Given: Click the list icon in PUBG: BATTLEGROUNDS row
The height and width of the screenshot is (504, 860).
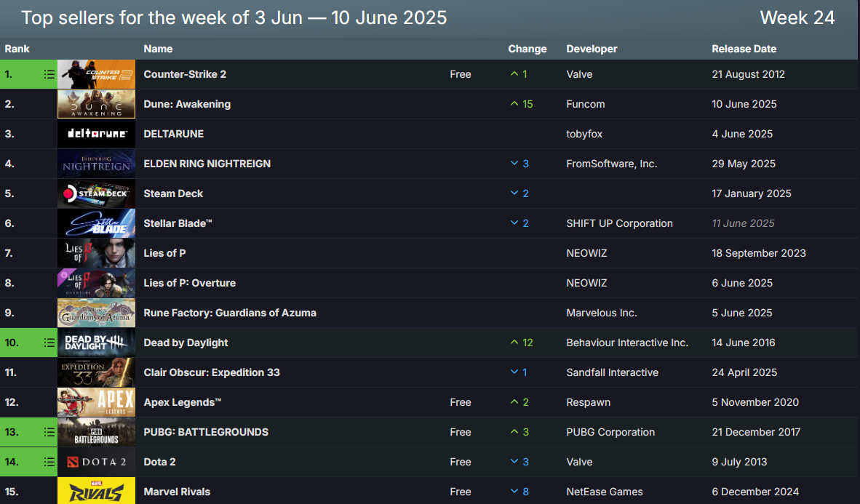Looking at the screenshot, I should click(49, 432).
